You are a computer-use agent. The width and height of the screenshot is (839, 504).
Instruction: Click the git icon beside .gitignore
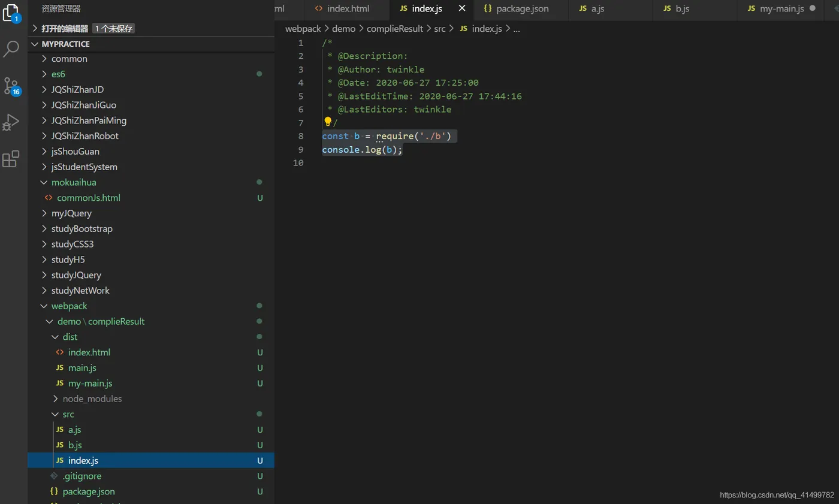tap(54, 476)
